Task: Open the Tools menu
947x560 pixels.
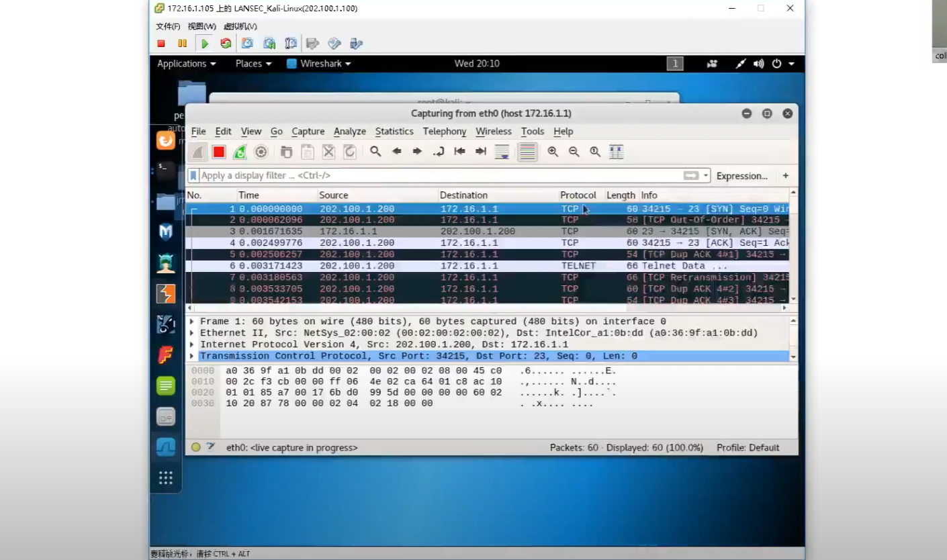Action: click(533, 132)
